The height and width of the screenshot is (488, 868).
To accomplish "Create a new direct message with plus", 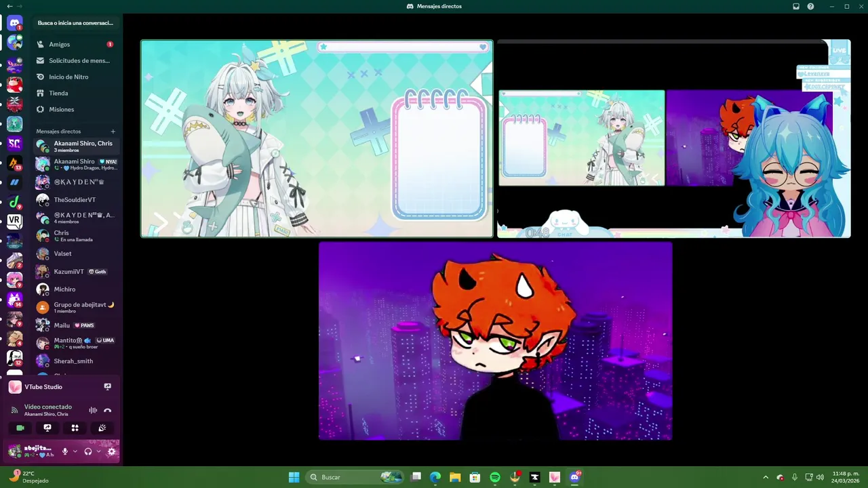I will pyautogui.click(x=113, y=131).
